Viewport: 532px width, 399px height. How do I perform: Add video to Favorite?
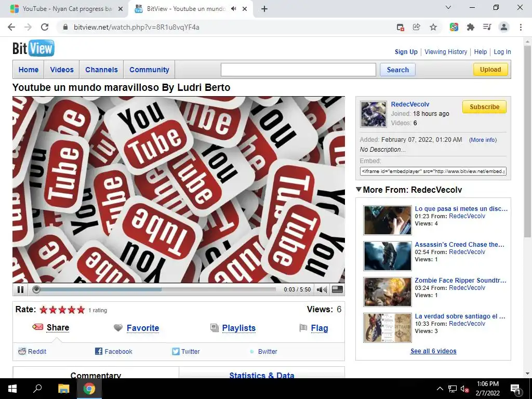(x=143, y=328)
